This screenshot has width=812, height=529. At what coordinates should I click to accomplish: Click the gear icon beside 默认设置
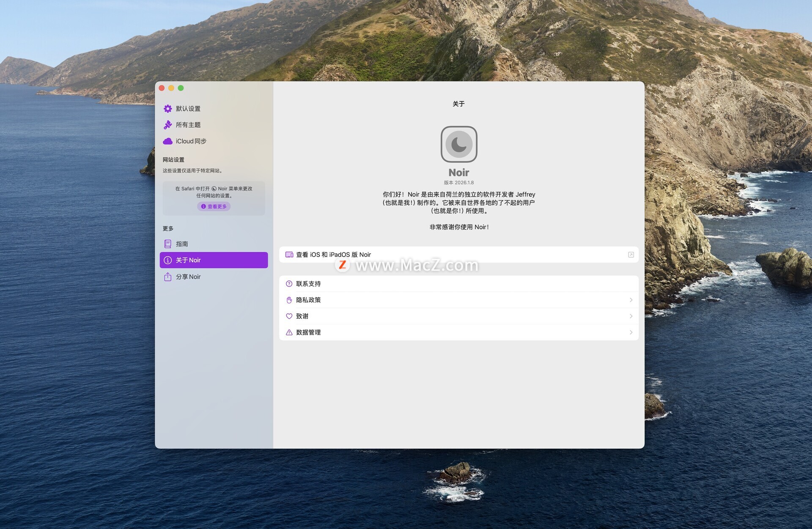[x=167, y=109]
